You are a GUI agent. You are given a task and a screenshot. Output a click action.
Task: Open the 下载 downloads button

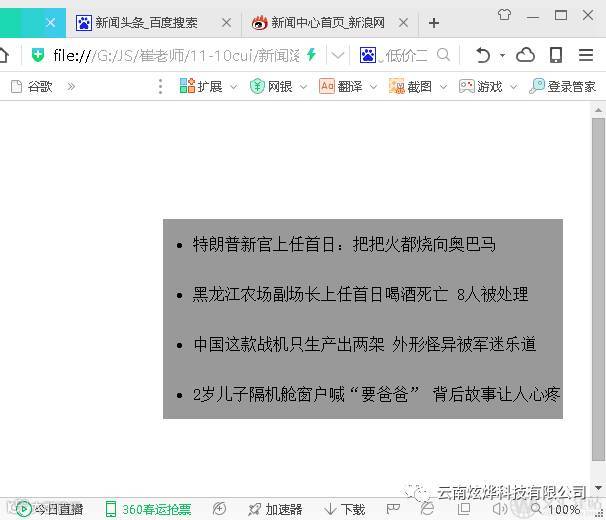pyautogui.click(x=345, y=509)
